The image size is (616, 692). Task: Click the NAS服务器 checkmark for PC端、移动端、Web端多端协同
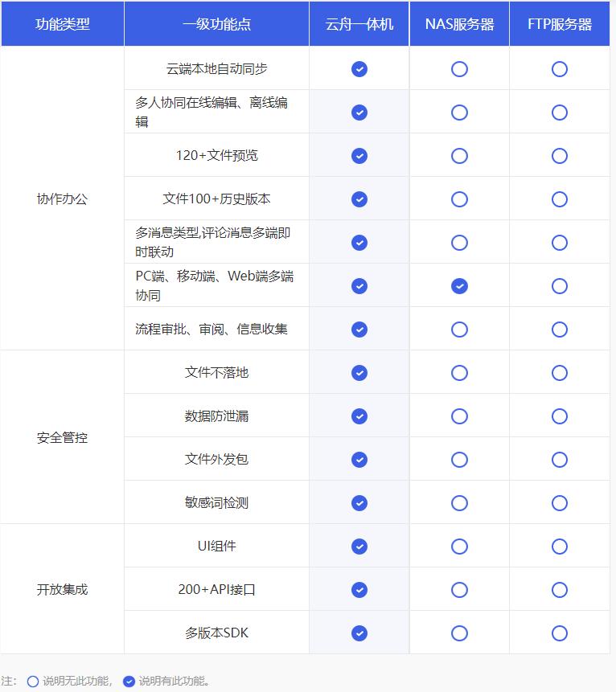tap(459, 286)
